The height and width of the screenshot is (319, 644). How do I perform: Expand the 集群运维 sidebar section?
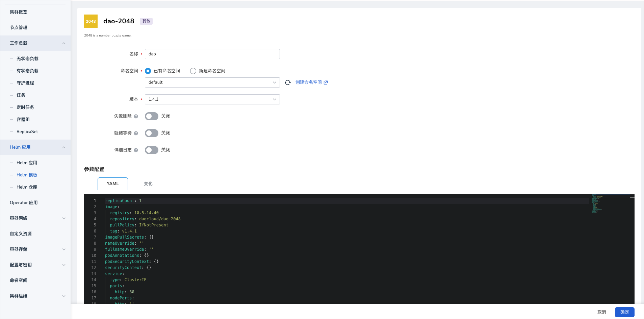pos(35,296)
